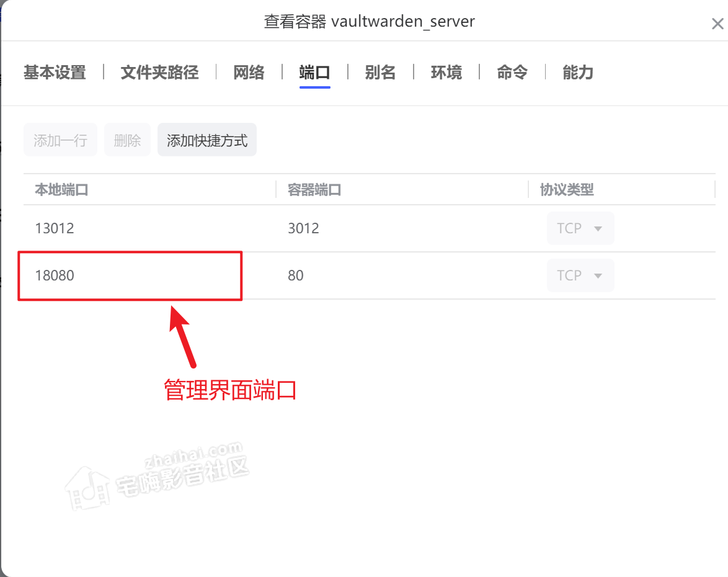Click the dialog title 查看容器 vaultwarden_server
728x577 pixels.
click(370, 21)
